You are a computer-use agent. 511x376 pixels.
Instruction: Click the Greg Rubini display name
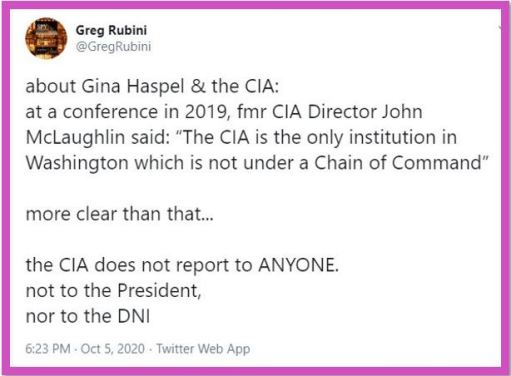[x=111, y=30]
